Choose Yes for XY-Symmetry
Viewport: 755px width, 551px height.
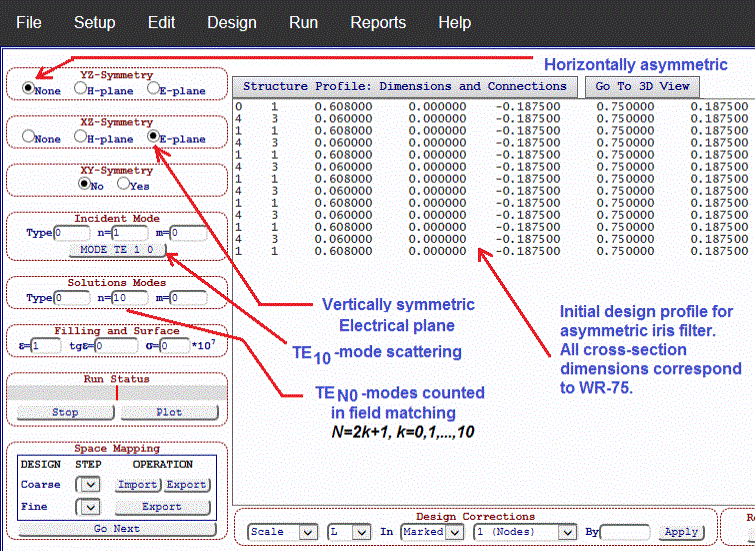[123, 184]
